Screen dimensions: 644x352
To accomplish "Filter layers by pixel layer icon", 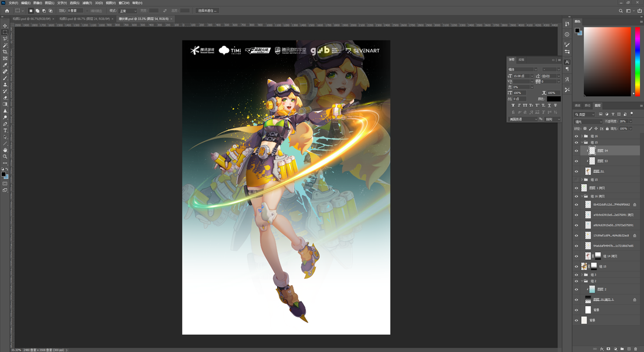I will click(x=601, y=114).
